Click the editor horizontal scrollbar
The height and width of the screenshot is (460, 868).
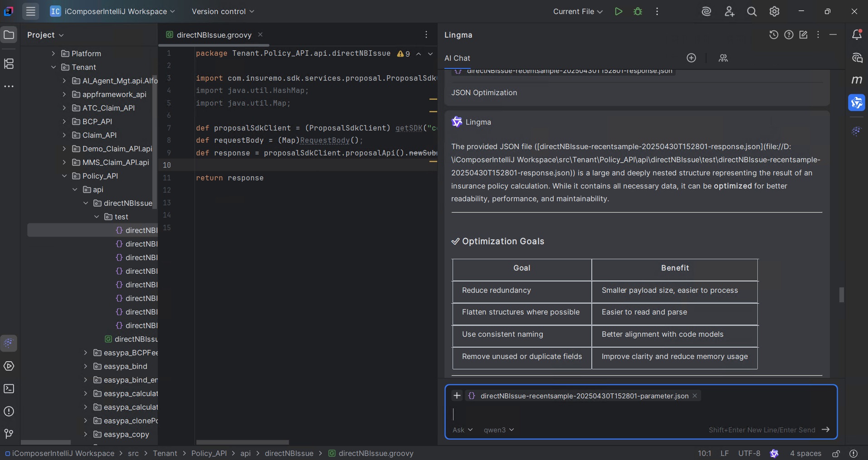click(x=243, y=442)
